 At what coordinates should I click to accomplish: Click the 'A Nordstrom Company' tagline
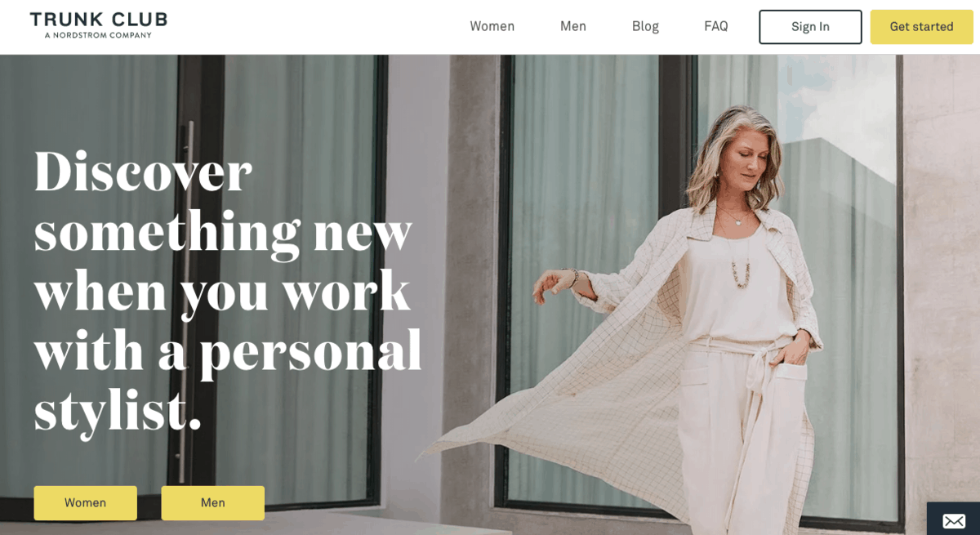tap(98, 35)
